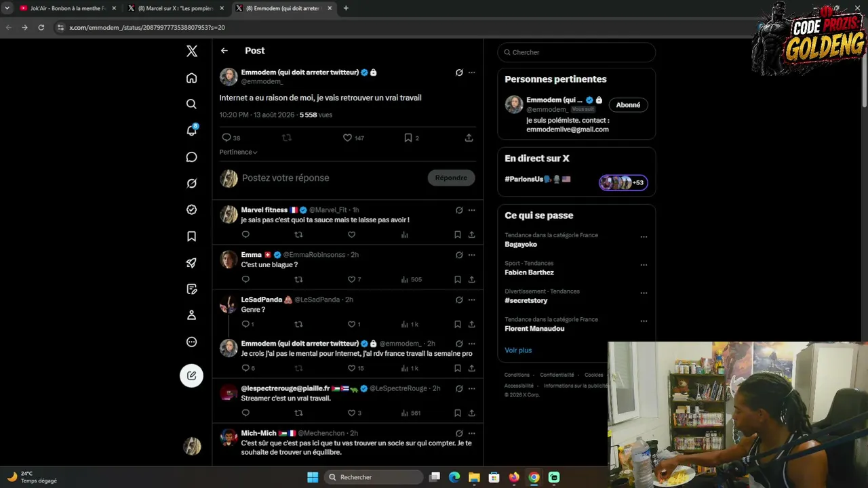This screenshot has width=868, height=488.
Task: View stats on Emma's reply showing 505
Action: click(411, 279)
